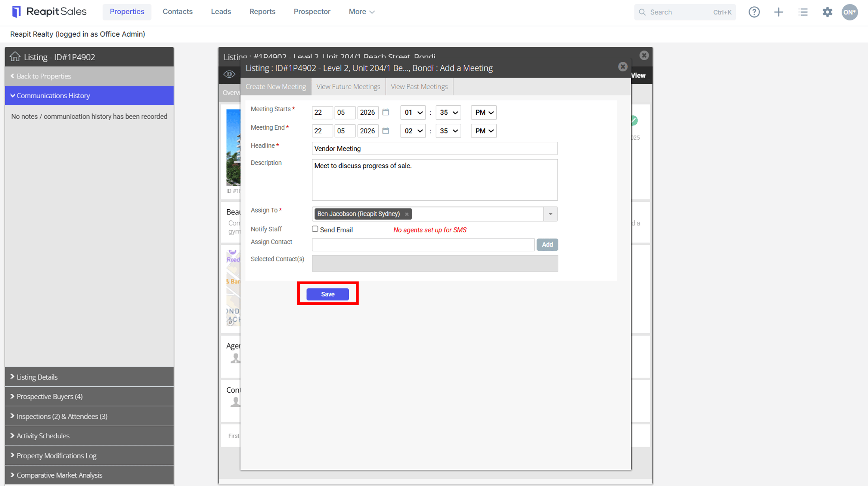Click into the Assign Contact field
Screen dimensions: 868x488
coord(423,244)
